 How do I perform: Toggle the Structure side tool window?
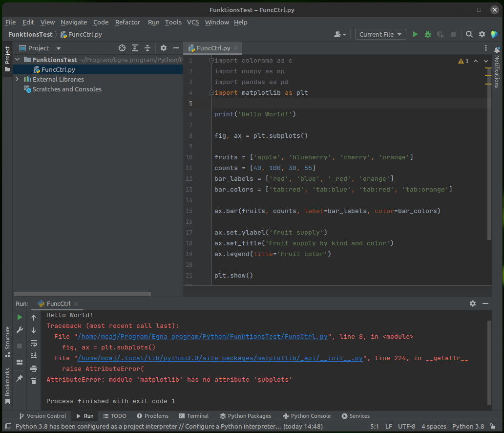point(7,342)
